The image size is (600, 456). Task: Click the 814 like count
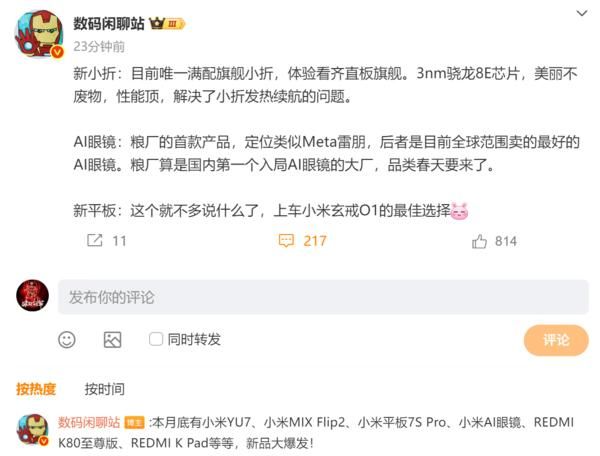pos(506,241)
